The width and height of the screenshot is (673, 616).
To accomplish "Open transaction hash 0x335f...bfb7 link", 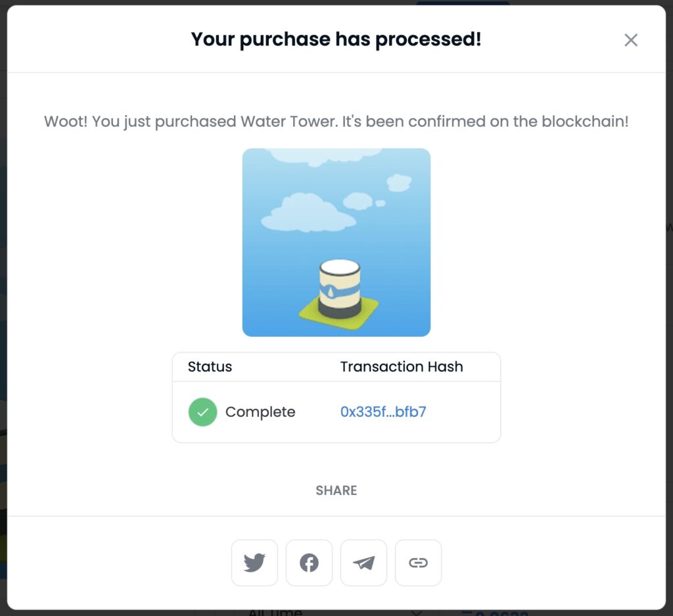I will pyautogui.click(x=383, y=412).
